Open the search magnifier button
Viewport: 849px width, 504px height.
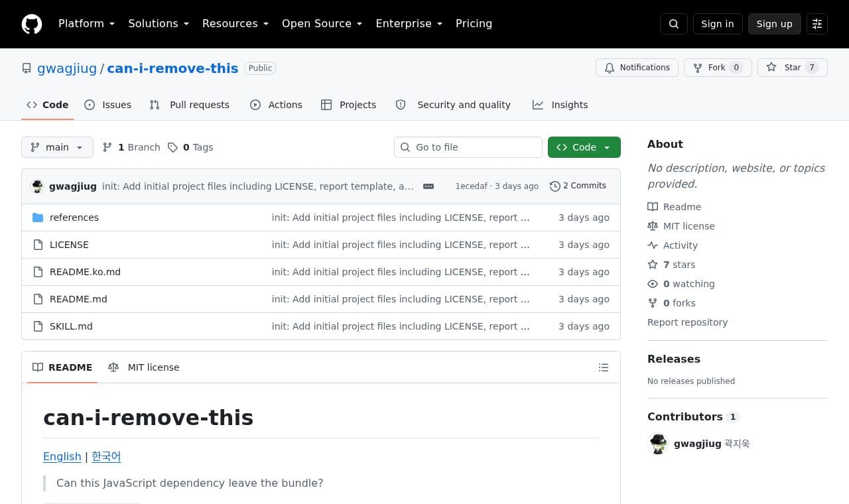coord(673,24)
